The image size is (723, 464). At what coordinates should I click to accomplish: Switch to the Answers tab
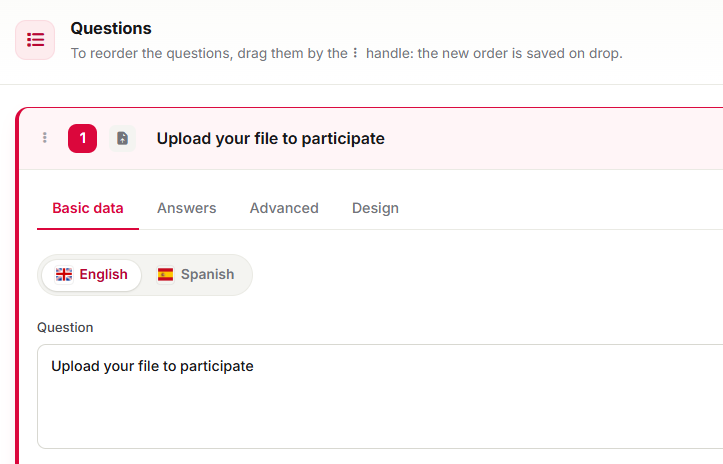coord(187,208)
